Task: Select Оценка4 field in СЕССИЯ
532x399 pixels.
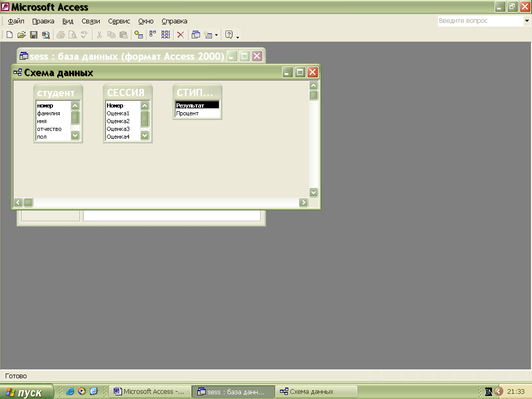Action: [x=123, y=137]
